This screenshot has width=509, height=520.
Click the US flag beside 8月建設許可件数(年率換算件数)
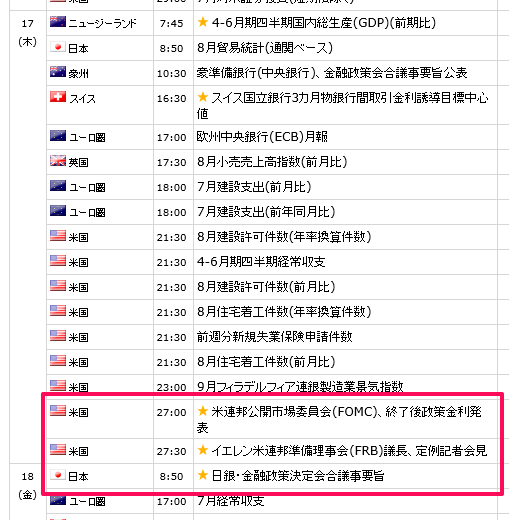pyautogui.click(x=58, y=236)
